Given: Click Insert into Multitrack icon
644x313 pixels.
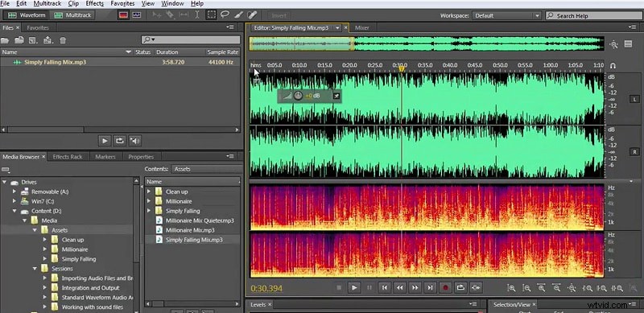Looking at the screenshot, I should (x=48, y=40).
